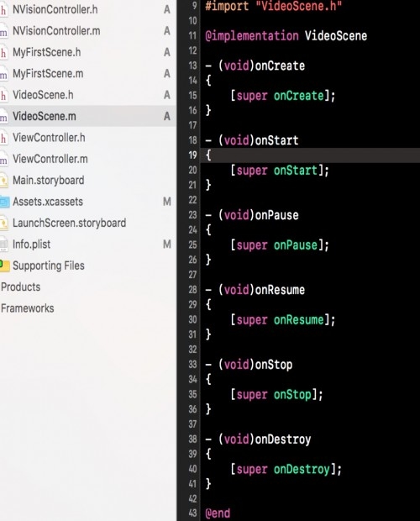Click the [super onDestroy]; call

tap(286, 470)
